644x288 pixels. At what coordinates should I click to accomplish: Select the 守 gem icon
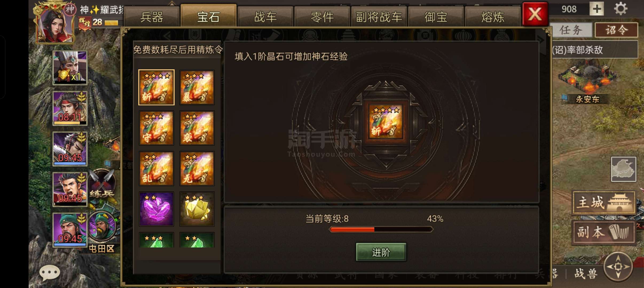(156, 128)
